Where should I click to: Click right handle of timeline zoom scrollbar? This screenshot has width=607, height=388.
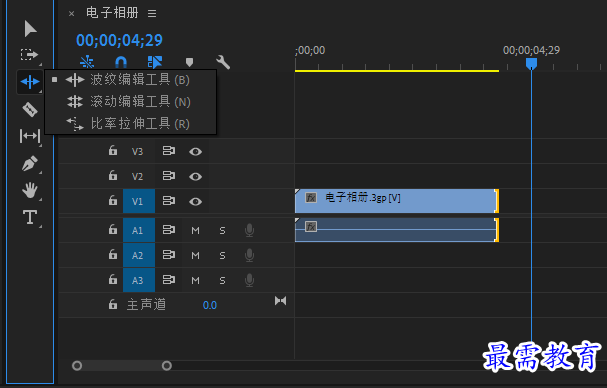167,366
